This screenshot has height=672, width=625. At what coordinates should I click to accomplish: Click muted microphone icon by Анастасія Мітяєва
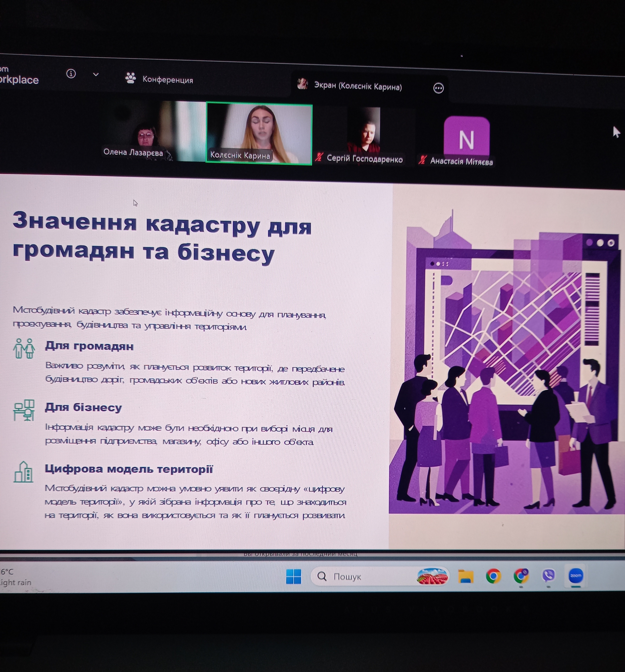422,160
